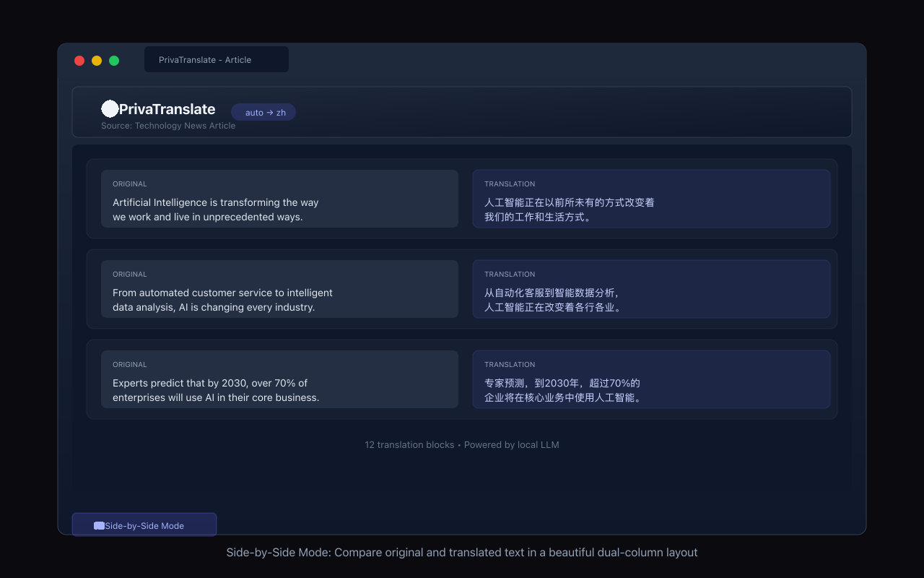Toggle the auto → zh language pair badge
The image size is (924, 578).
point(264,112)
